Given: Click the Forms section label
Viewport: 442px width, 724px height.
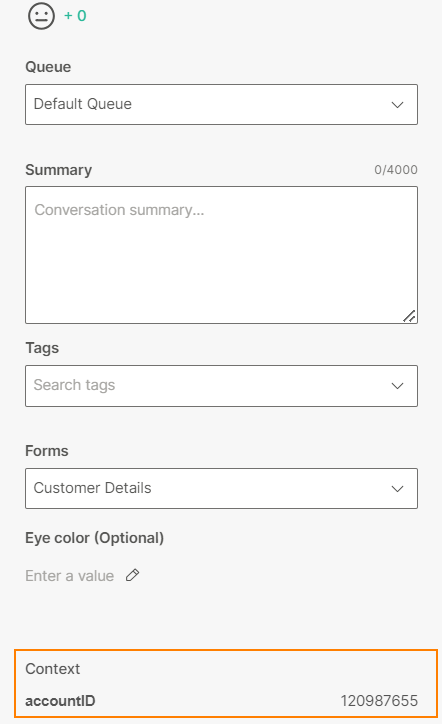Looking at the screenshot, I should click(47, 451).
